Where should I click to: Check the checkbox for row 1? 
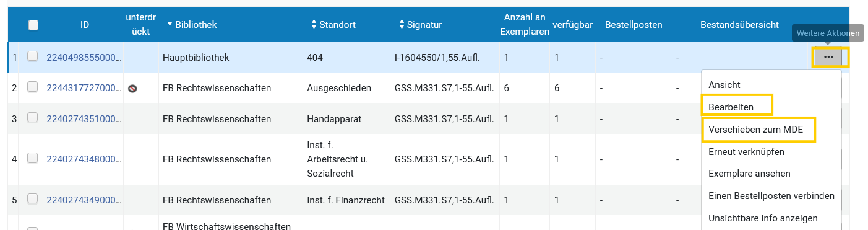click(32, 56)
